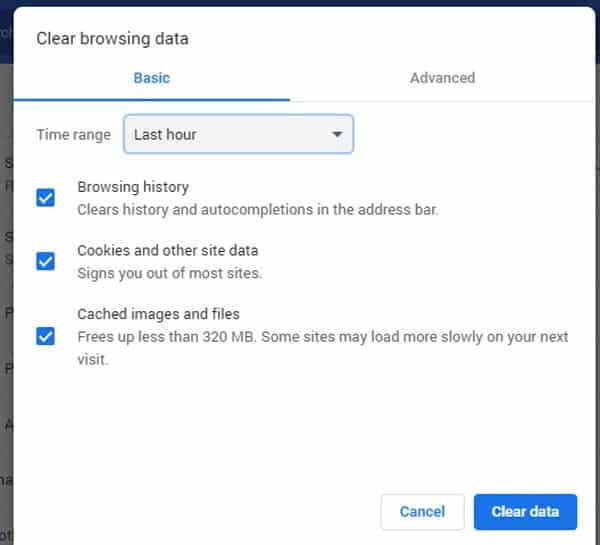
Task: Switch to the Basic tab
Action: [152, 78]
